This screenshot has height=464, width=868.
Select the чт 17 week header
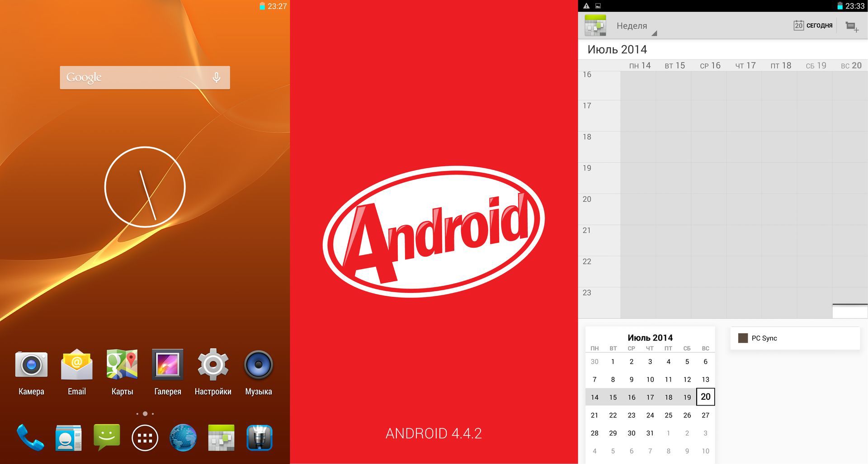[745, 66]
